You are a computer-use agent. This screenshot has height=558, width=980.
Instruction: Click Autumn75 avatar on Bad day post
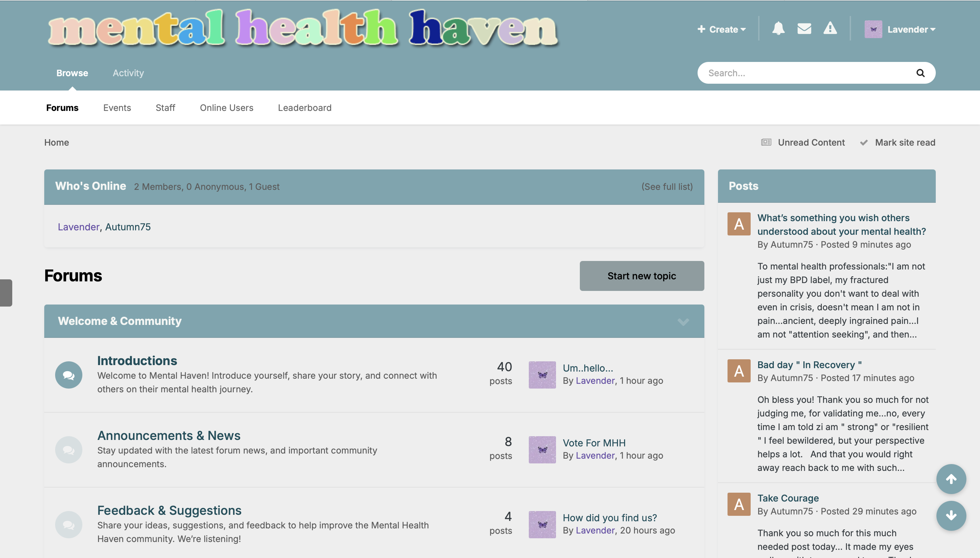(738, 371)
